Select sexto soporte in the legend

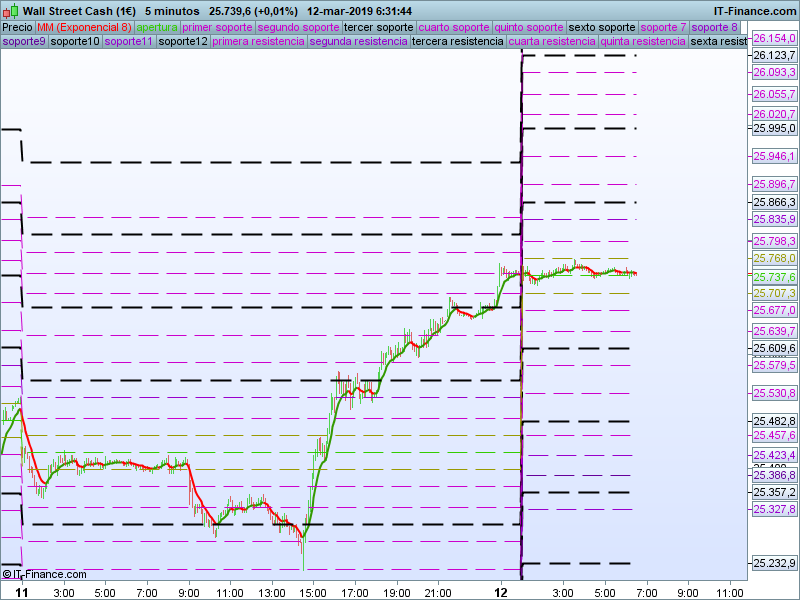pos(602,27)
